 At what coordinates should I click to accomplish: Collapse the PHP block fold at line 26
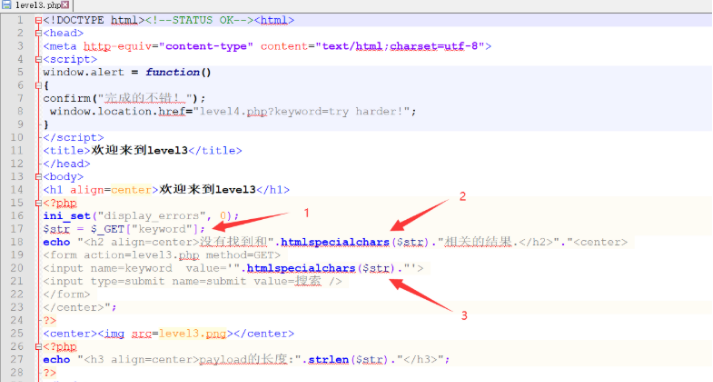click(38, 347)
